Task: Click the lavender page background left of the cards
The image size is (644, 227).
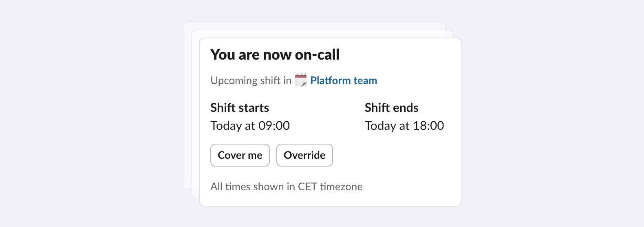Action: point(90,114)
